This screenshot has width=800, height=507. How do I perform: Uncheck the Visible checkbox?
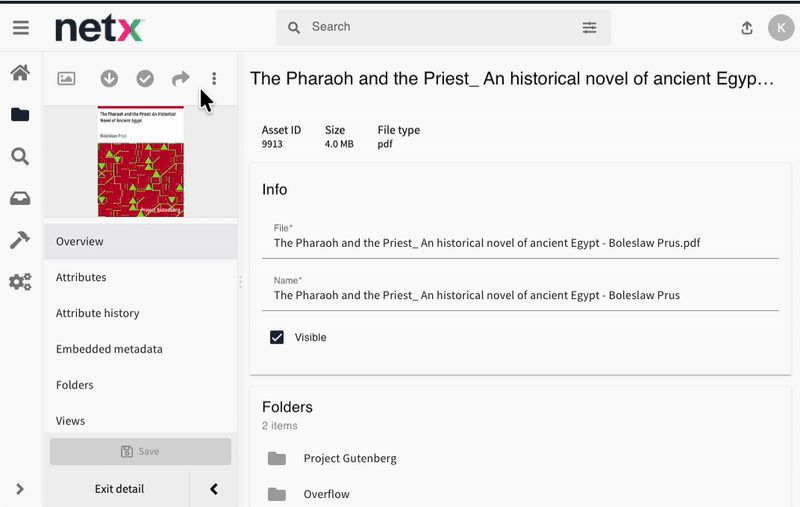click(x=277, y=338)
